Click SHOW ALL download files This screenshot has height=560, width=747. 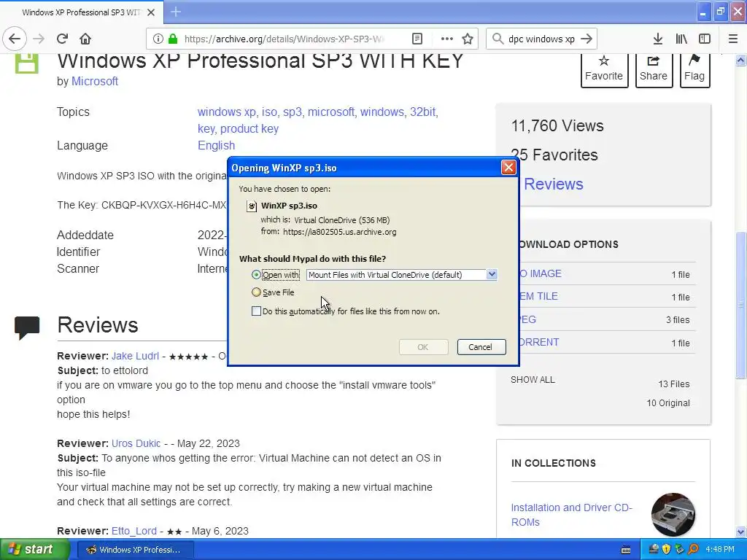[x=533, y=380]
